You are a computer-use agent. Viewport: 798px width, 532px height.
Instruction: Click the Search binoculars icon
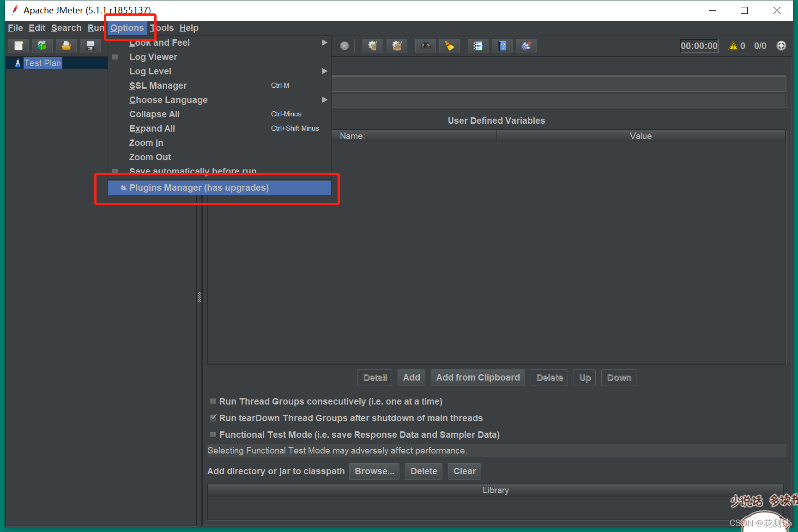click(425, 46)
